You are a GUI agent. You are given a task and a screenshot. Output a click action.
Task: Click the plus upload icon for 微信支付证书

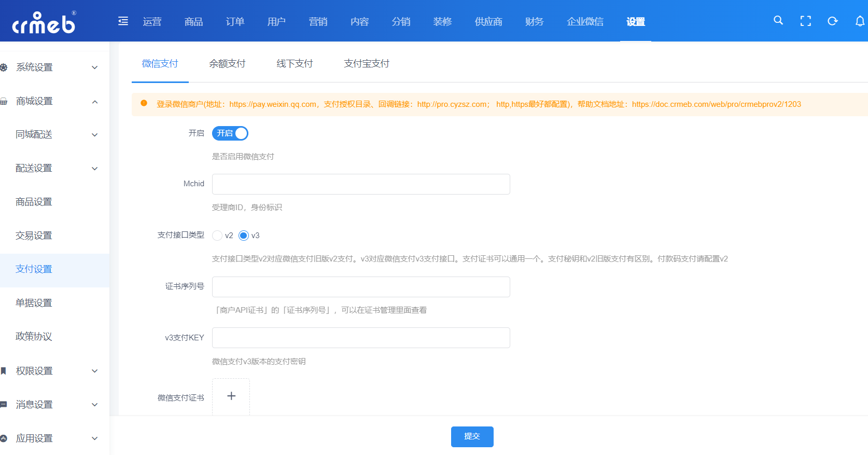(231, 396)
